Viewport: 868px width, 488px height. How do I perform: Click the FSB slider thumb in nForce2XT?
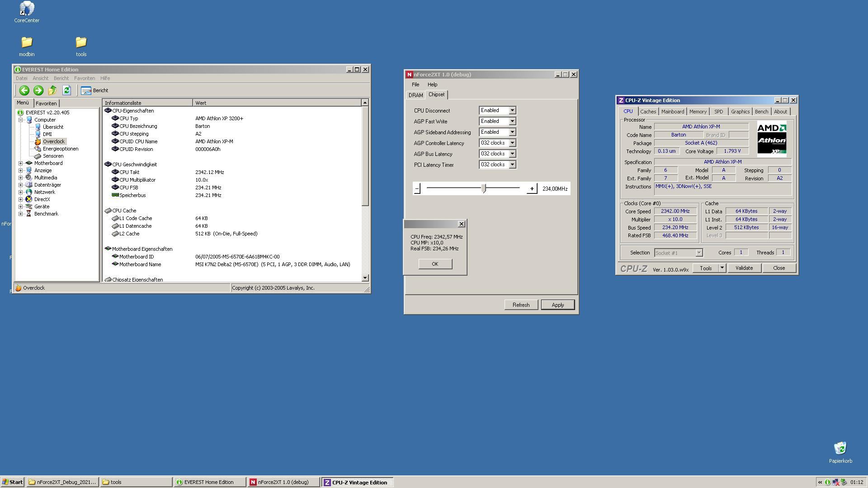(484, 188)
